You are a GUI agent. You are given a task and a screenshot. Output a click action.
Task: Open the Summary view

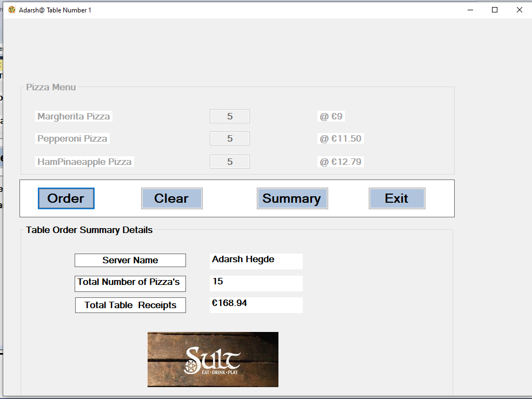292,198
